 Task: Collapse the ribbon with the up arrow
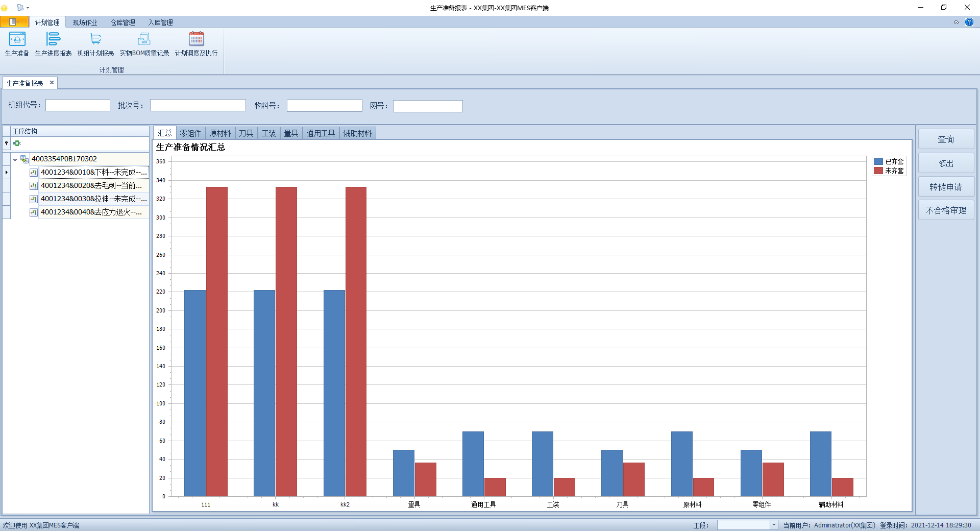[956, 22]
